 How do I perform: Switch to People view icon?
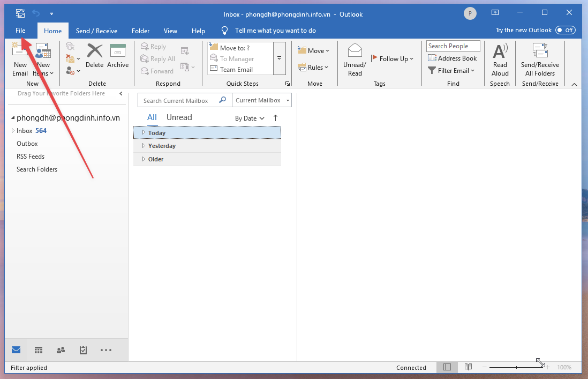(x=61, y=350)
